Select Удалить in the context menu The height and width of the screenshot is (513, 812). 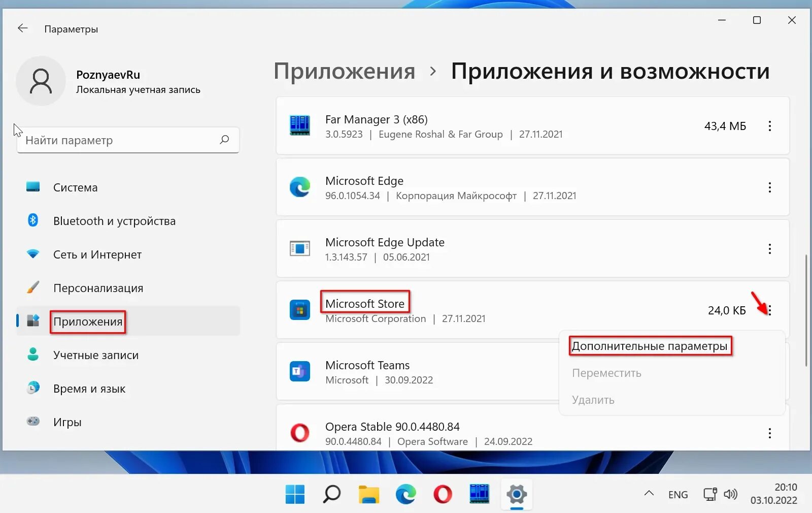click(593, 400)
